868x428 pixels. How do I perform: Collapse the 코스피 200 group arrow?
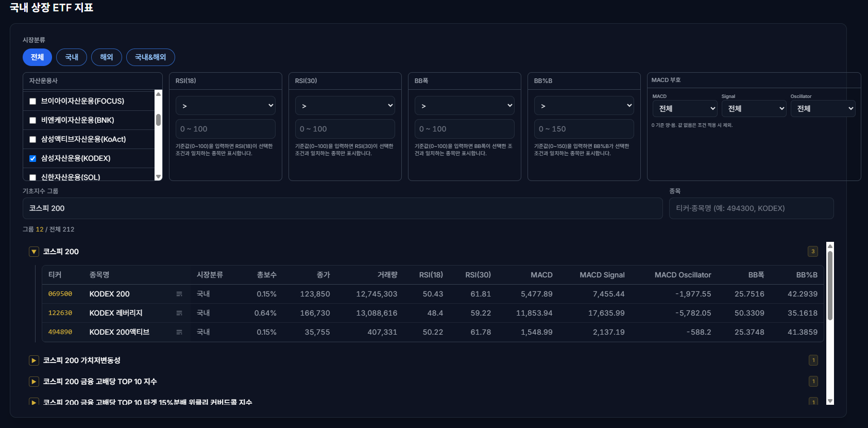[x=34, y=252]
